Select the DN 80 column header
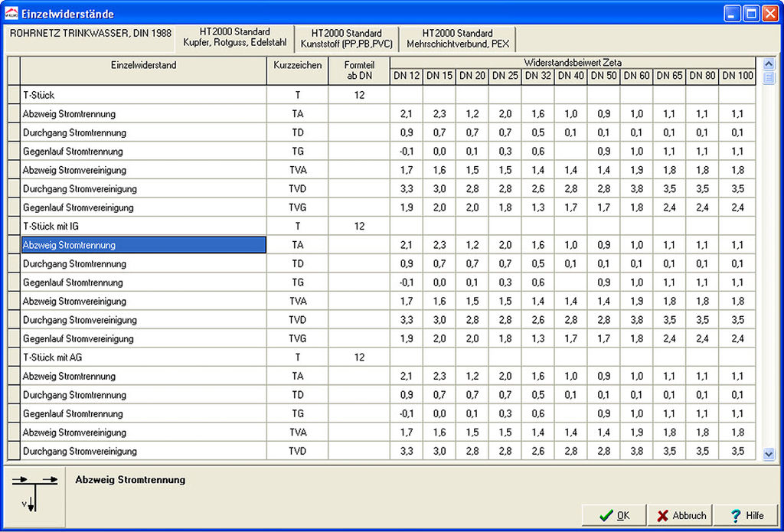 click(x=702, y=77)
